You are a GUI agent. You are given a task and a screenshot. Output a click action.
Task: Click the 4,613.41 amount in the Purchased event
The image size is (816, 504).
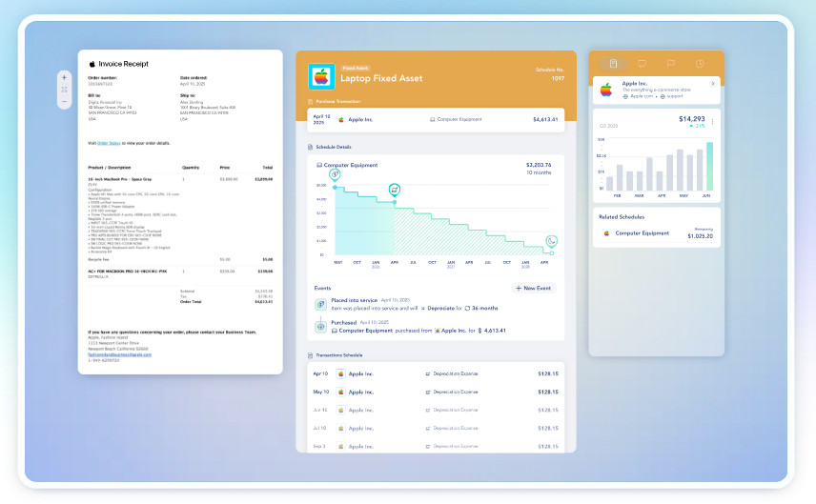click(492, 331)
